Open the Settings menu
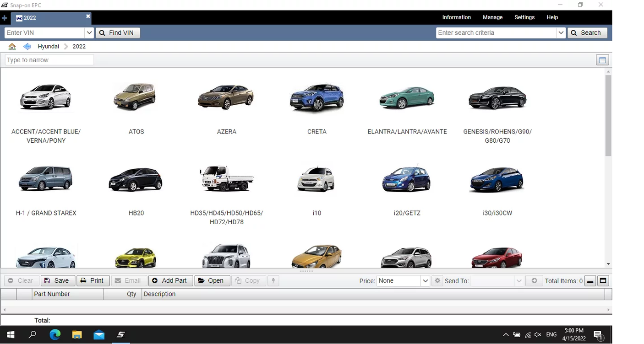 pos(524,17)
